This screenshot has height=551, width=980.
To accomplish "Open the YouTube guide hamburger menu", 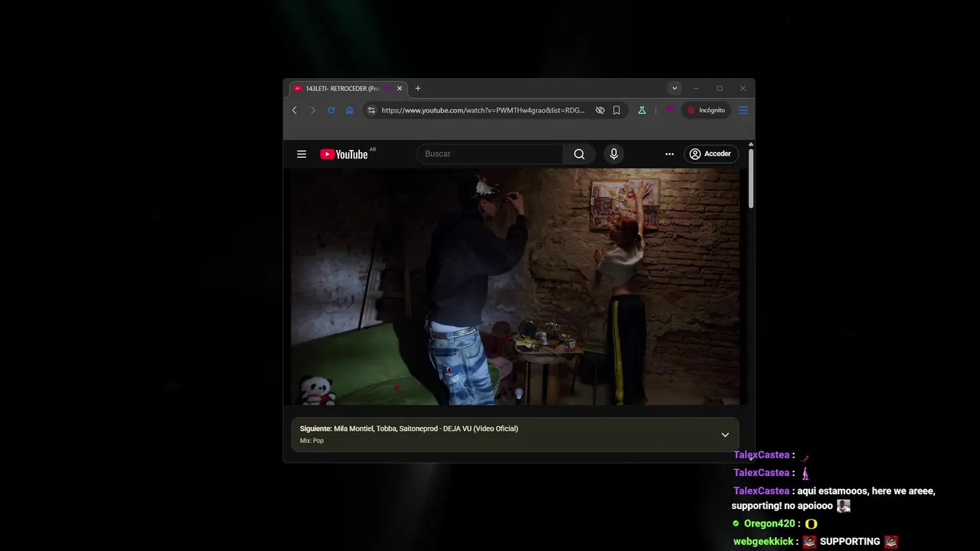I will 302,154.
